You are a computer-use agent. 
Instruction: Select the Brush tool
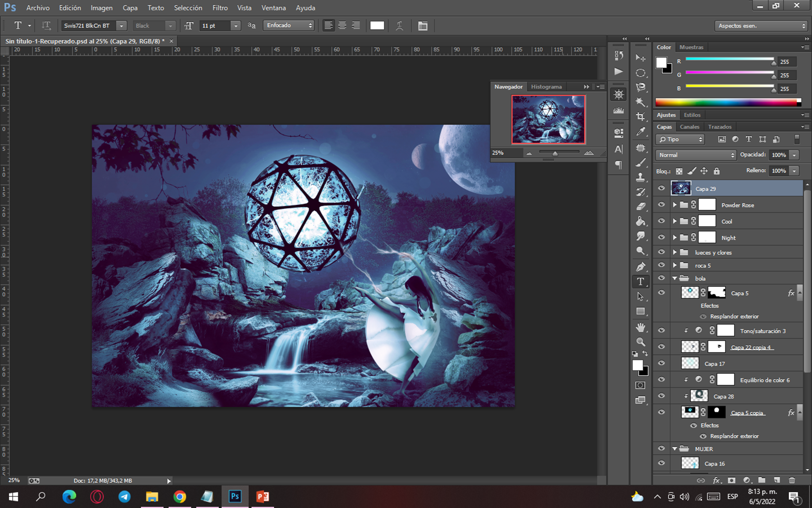[x=641, y=163]
